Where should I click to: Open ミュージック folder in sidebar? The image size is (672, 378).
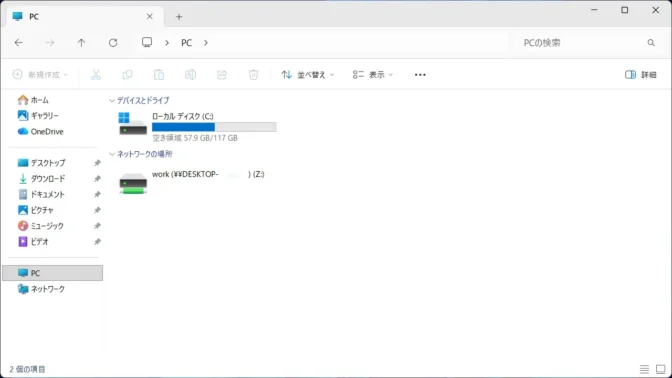click(40, 226)
